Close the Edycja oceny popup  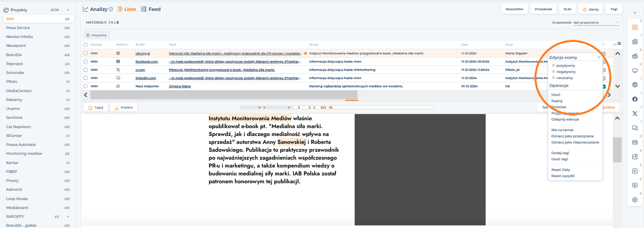(x=599, y=57)
